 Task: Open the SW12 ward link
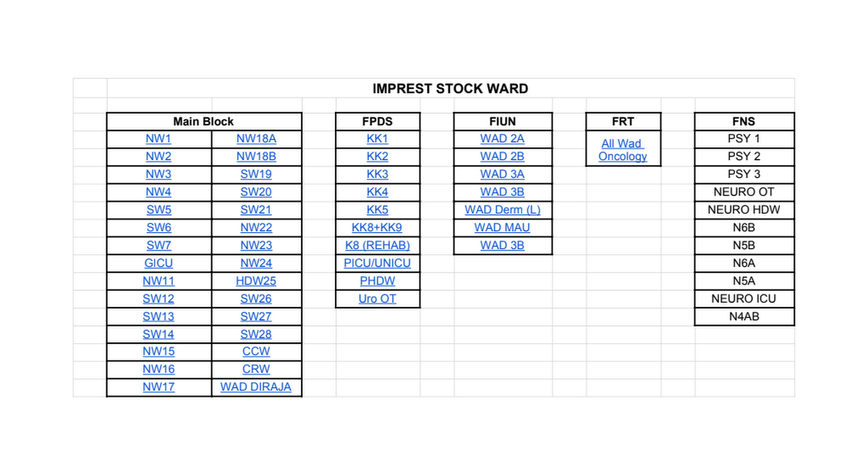[158, 299]
